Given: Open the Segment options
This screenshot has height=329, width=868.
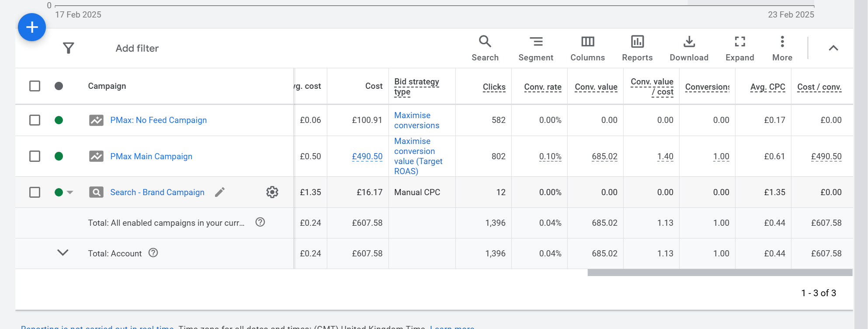Looking at the screenshot, I should [535, 48].
